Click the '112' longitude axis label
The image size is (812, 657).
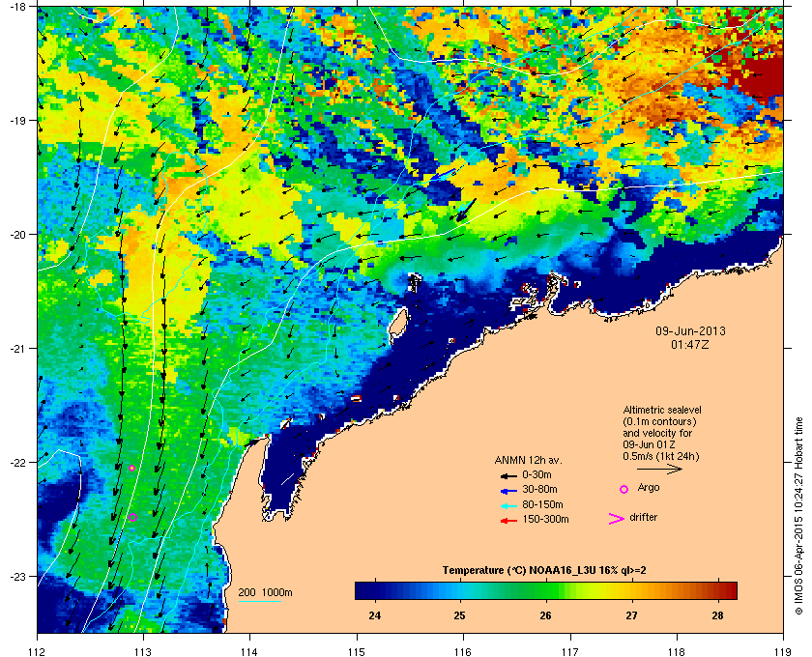(38, 652)
